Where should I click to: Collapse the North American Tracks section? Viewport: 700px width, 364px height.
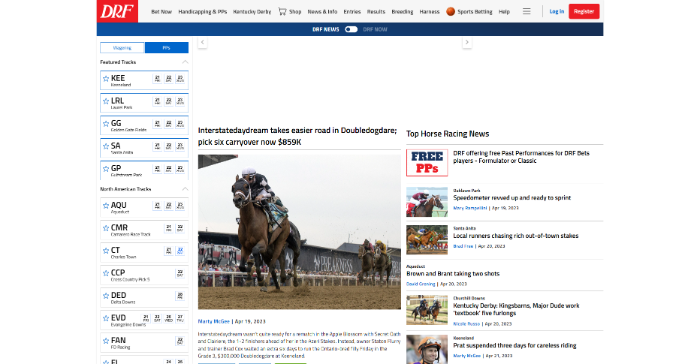pos(185,189)
